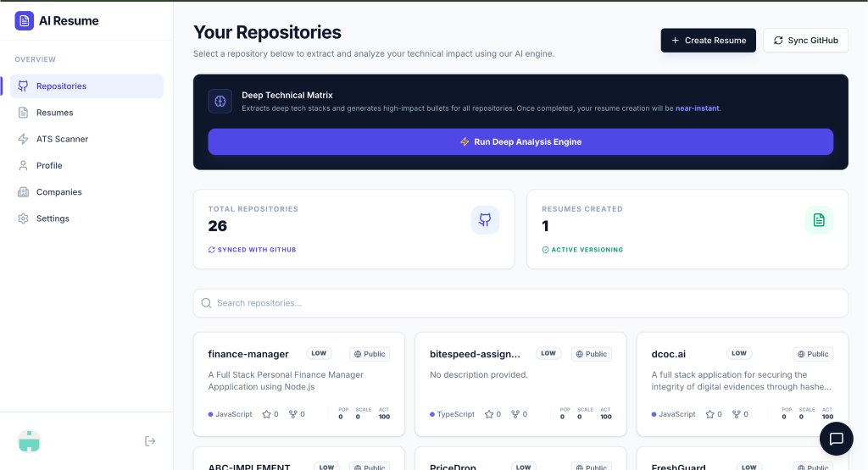
Task: Click the Repositories GitHub-cat sidebar icon
Action: (23, 86)
